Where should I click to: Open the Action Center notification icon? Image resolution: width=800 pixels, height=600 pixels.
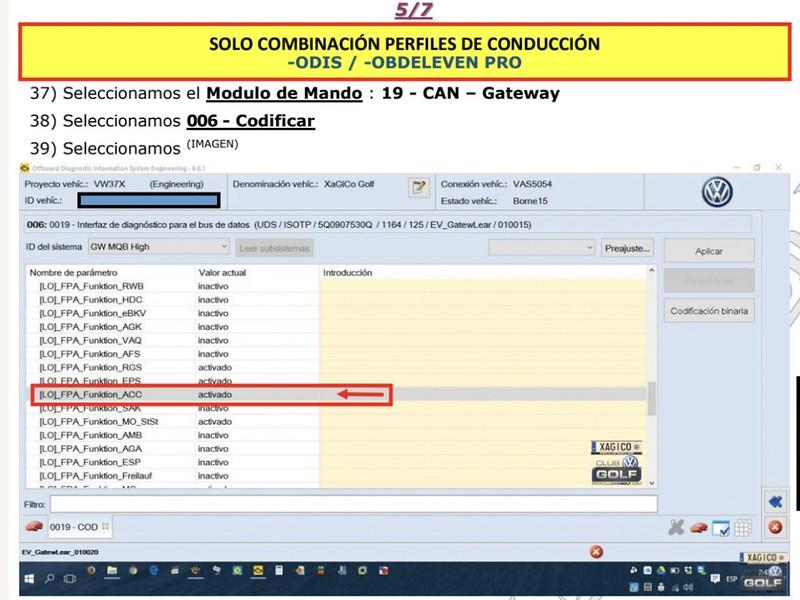pos(715,579)
